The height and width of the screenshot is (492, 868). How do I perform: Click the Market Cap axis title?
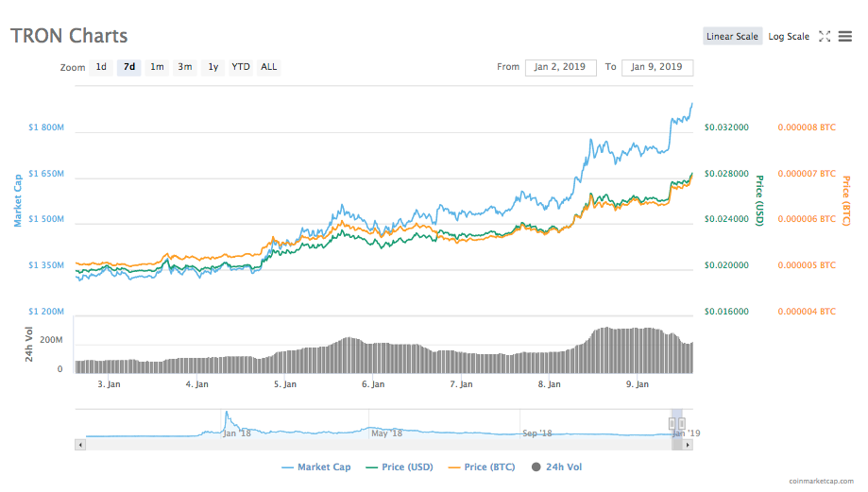click(x=18, y=200)
